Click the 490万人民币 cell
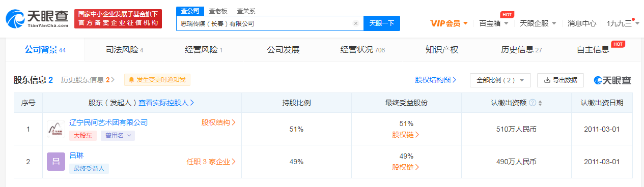This screenshot has height=187, width=644. pyautogui.click(x=516, y=162)
